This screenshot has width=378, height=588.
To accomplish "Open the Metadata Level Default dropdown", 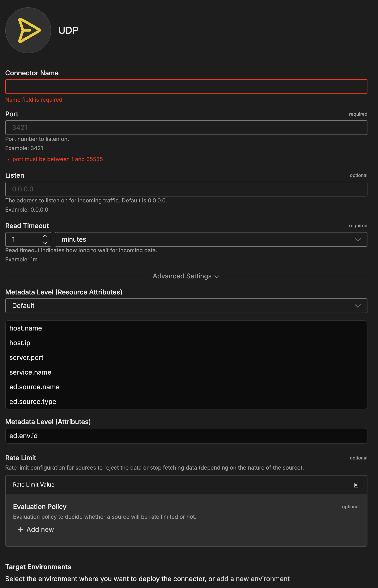I will (x=186, y=305).
